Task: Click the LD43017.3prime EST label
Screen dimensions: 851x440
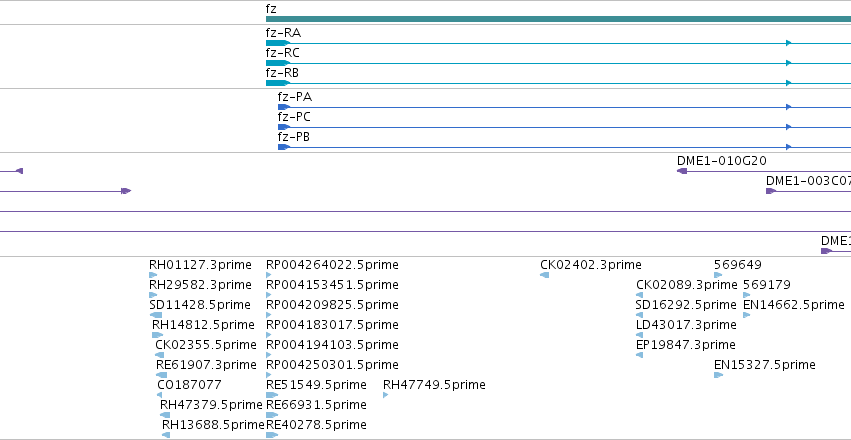Action: coord(686,324)
